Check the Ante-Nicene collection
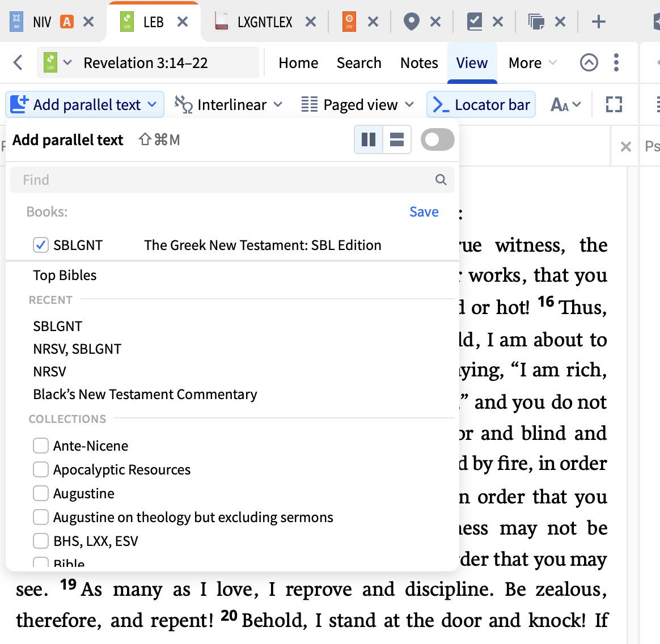Screen dimensions: 660x644 tap(40, 446)
